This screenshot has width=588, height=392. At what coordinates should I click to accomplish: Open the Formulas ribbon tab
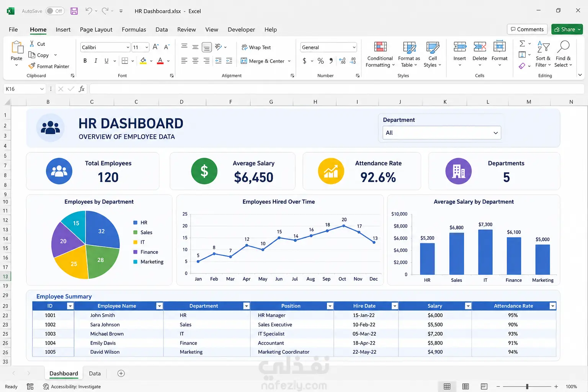tap(134, 29)
